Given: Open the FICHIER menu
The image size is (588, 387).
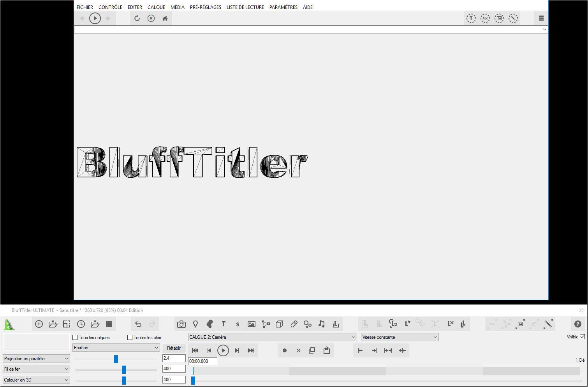Looking at the screenshot, I should pos(85,7).
